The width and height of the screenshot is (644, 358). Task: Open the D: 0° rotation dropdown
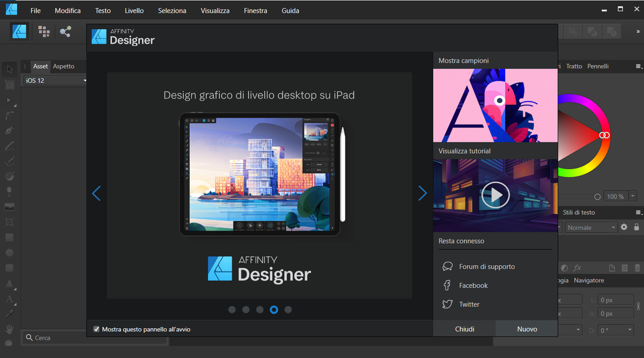tap(616, 330)
